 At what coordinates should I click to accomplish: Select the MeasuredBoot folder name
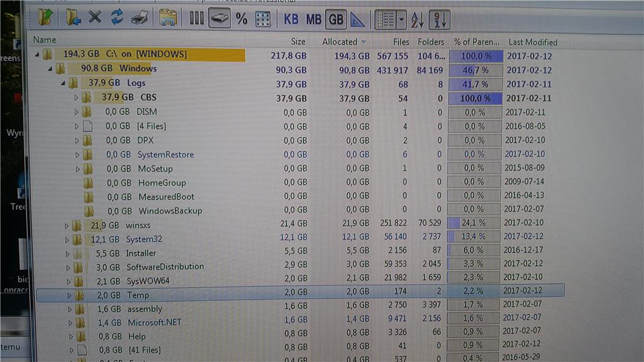[166, 197]
